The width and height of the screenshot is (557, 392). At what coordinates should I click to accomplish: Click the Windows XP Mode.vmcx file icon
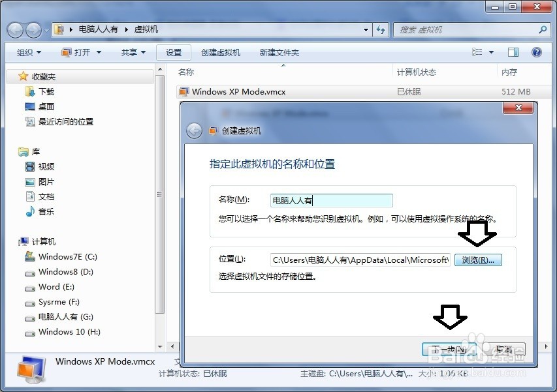tap(184, 92)
